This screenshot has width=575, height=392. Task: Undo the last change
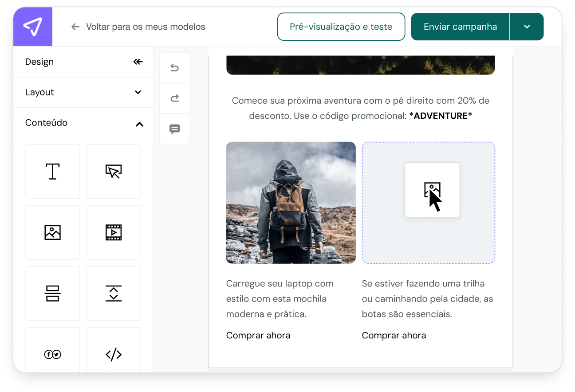pos(174,67)
